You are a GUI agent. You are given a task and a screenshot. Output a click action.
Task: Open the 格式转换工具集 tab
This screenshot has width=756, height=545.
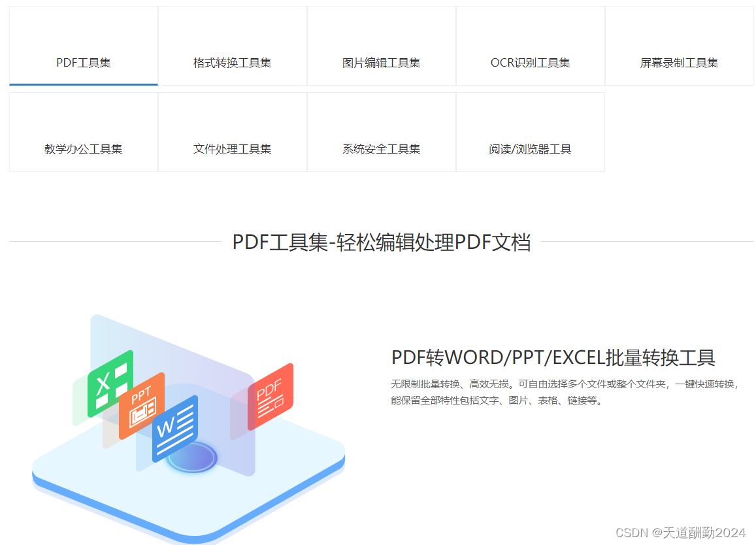[233, 46]
